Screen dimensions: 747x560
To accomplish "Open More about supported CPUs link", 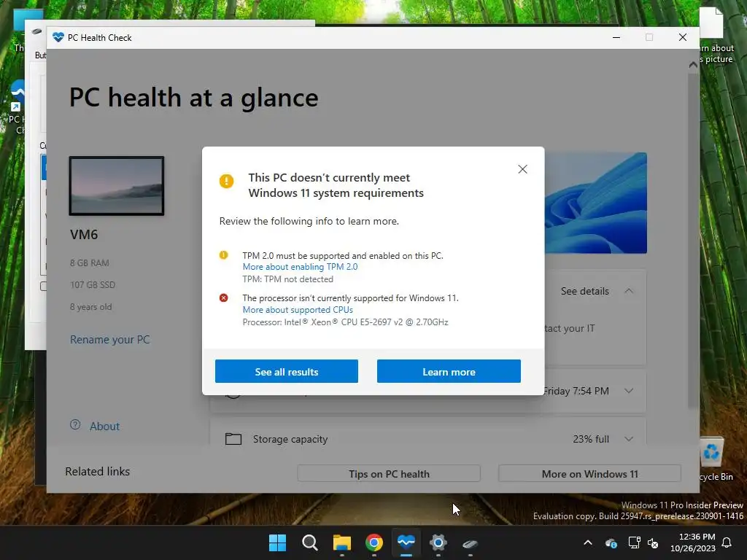I will pyautogui.click(x=298, y=310).
